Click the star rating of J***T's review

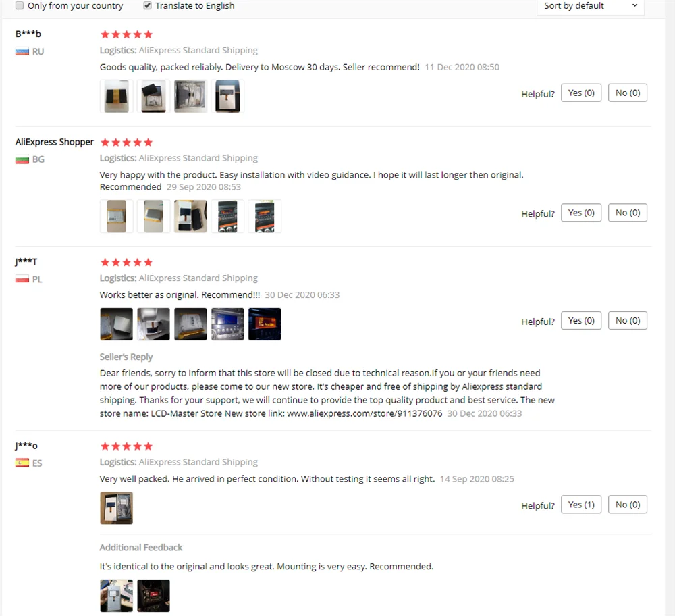[x=127, y=262]
